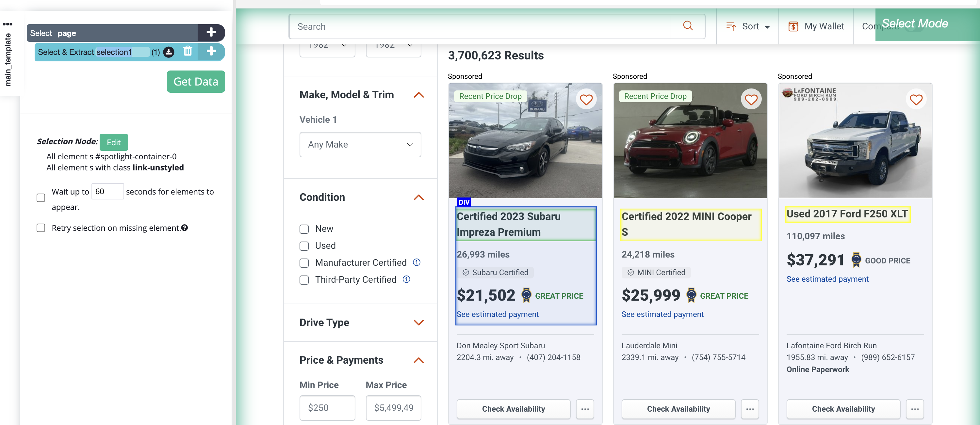The width and height of the screenshot is (980, 425).
Task: Click the download icon on selection1 row
Action: coord(169,52)
